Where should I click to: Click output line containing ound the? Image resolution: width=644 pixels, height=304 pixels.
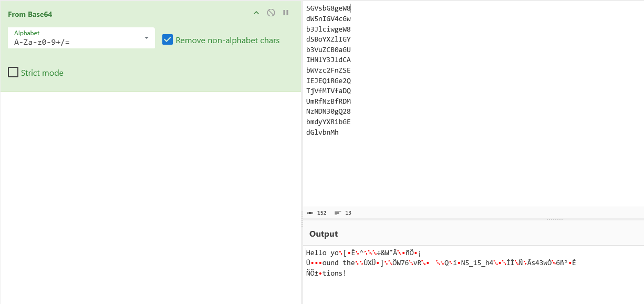pos(441,263)
